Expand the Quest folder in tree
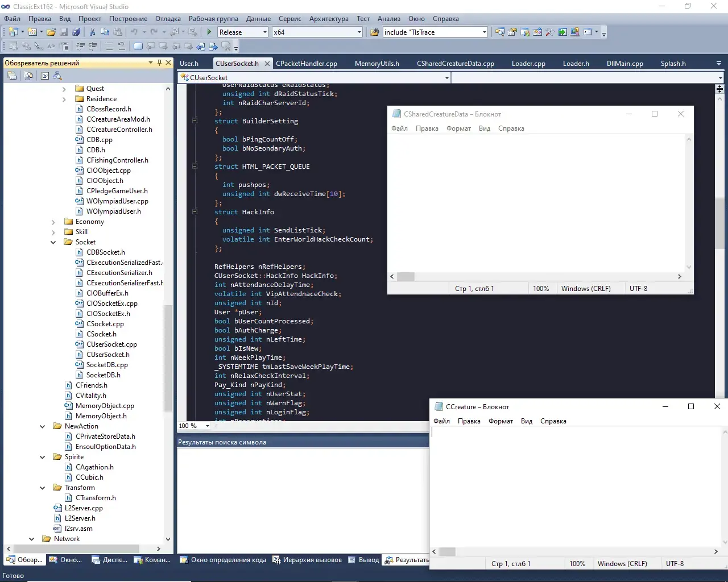The width and height of the screenshot is (728, 582). pyautogui.click(x=64, y=89)
